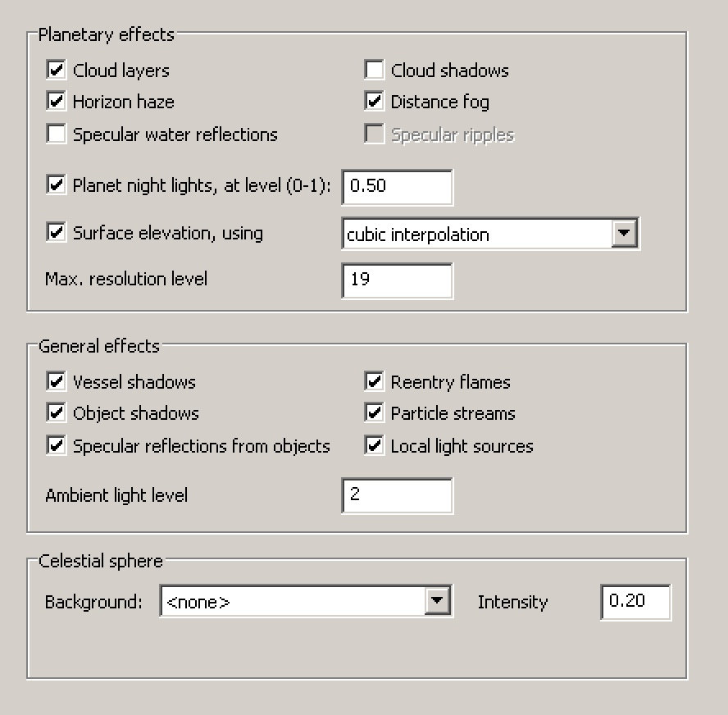Enable Specular water reflections
The width and height of the screenshot is (728, 715).
click(x=57, y=134)
